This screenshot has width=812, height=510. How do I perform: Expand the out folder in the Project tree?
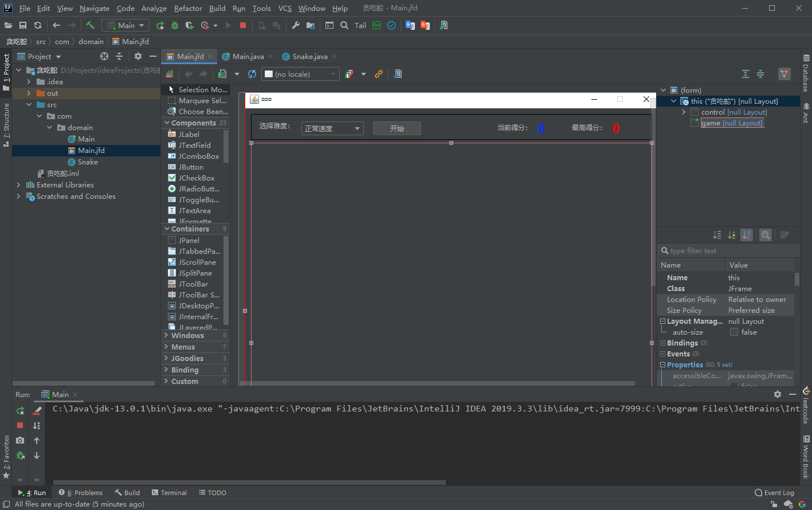(29, 93)
